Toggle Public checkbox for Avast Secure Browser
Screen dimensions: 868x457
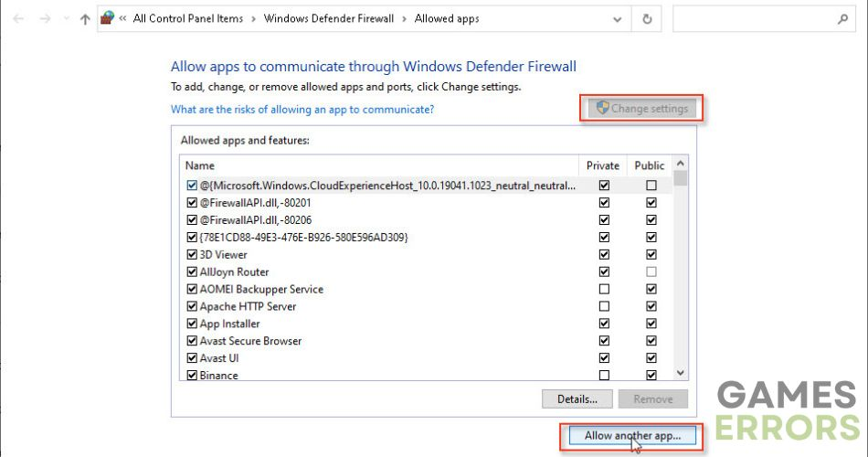651,341
